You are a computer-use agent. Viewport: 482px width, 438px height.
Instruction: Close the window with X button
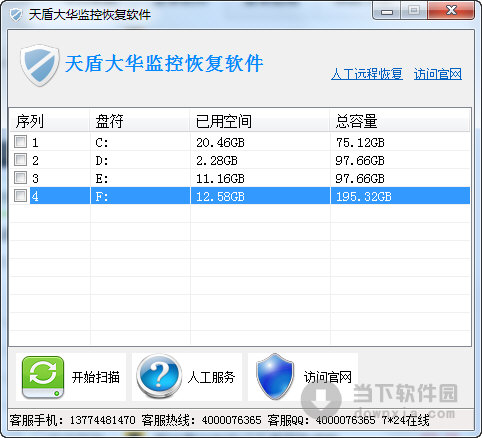click(x=451, y=11)
